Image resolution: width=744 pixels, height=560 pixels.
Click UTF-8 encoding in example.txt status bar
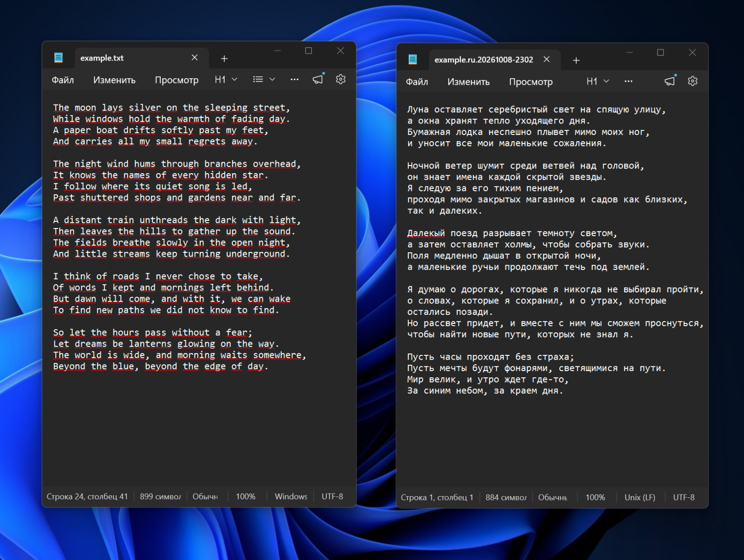point(332,497)
